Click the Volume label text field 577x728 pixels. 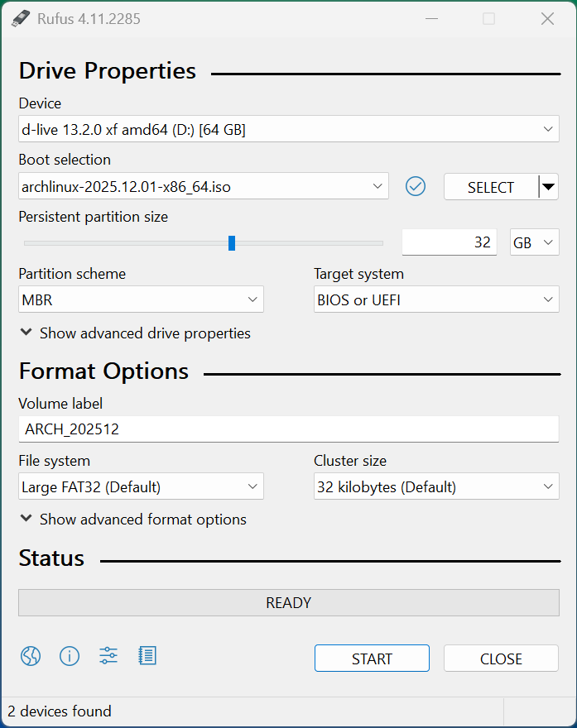point(288,429)
